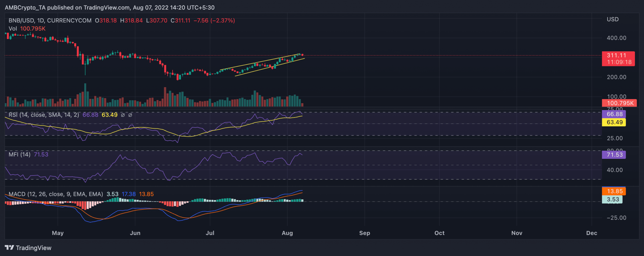Click orange 13.85 MACD signal tag

[613, 191]
